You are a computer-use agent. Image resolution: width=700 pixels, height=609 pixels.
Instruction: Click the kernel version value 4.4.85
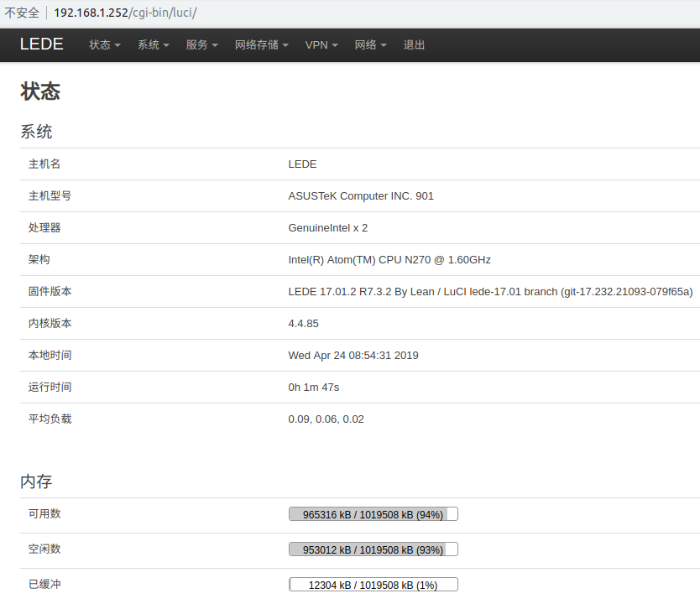303,323
